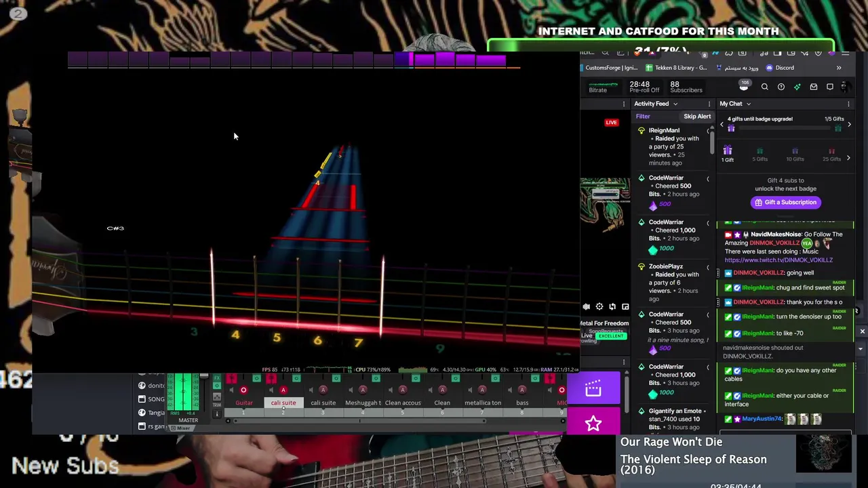Click the pop-out player icon under stream preview
Screen dimensions: 868x488
tap(625, 307)
